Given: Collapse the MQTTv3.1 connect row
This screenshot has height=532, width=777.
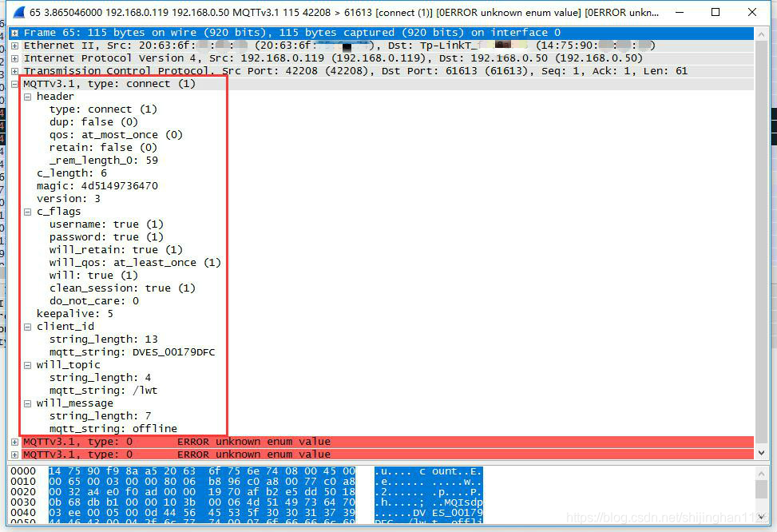Looking at the screenshot, I should click(15, 84).
